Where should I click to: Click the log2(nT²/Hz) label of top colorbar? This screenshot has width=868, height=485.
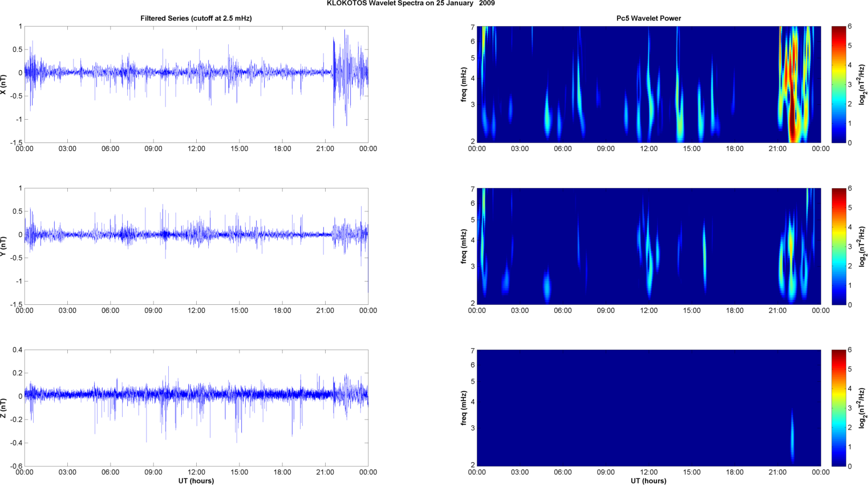862,84
